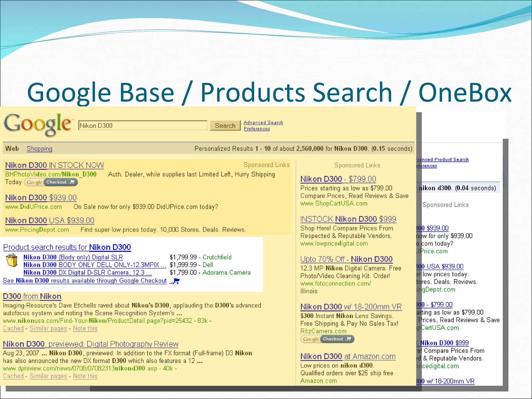Open the Preferences link beside Search
532x399 pixels.
pyautogui.click(x=257, y=129)
